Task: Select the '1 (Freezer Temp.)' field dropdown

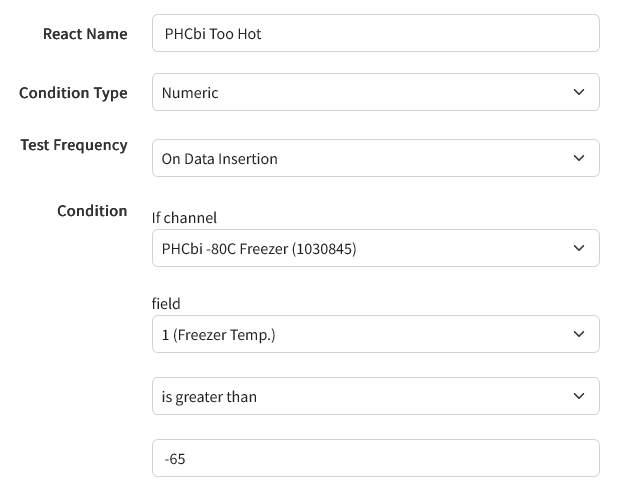Action: pos(375,335)
